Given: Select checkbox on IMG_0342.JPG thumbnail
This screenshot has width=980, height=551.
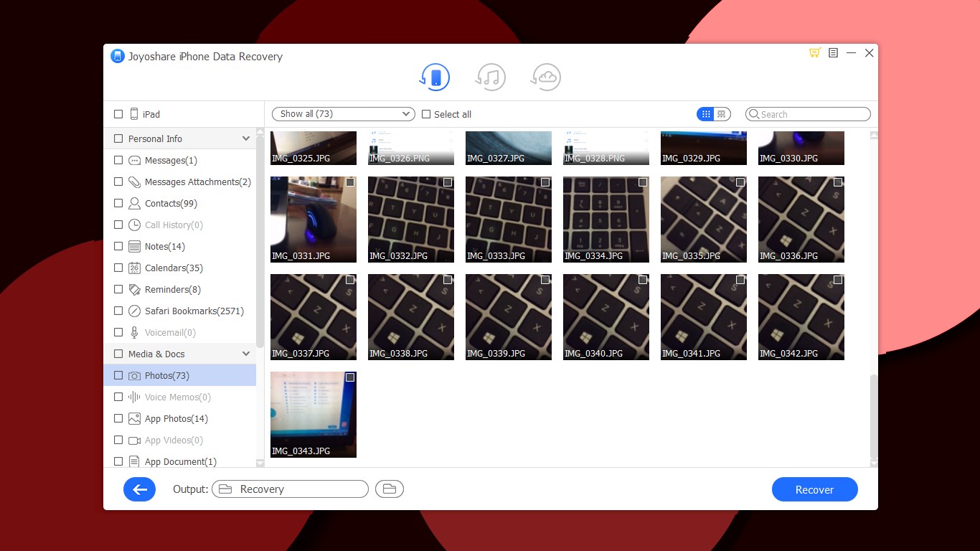Looking at the screenshot, I should (x=838, y=281).
